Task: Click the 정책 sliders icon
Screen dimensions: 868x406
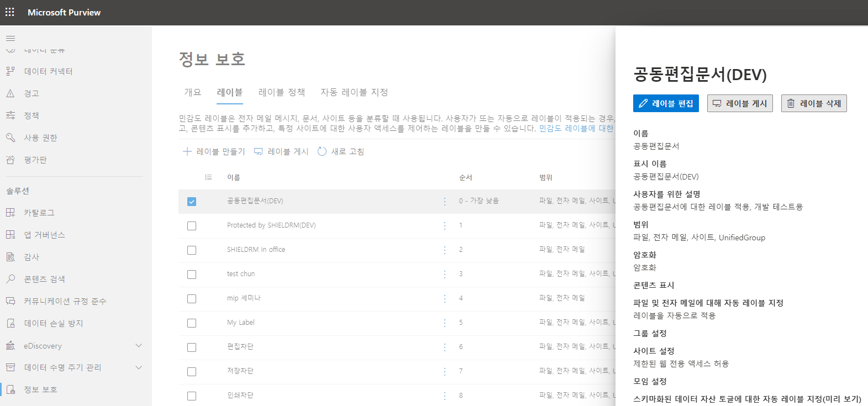Action: 10,115
